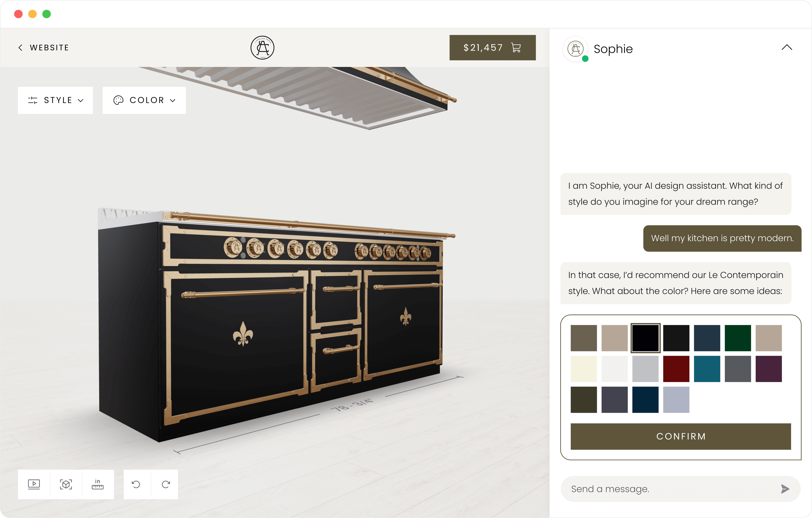Confirm the selected color
This screenshot has width=812, height=518.
click(x=681, y=436)
